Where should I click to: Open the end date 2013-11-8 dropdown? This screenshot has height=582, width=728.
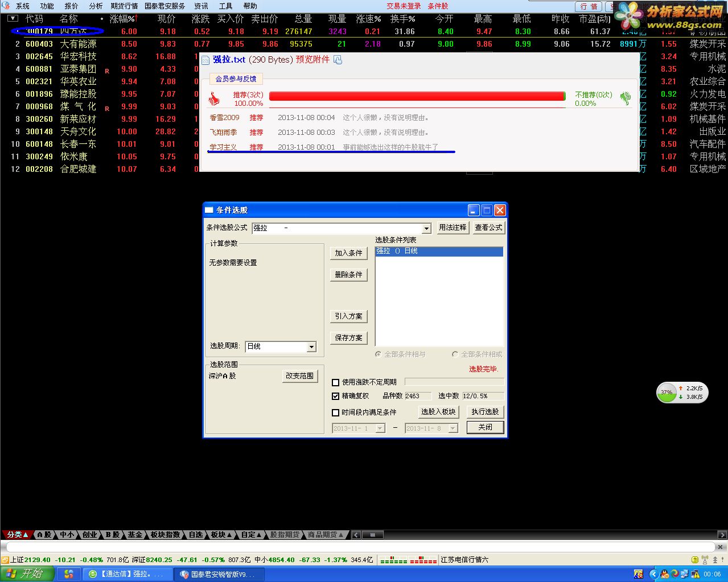453,428
